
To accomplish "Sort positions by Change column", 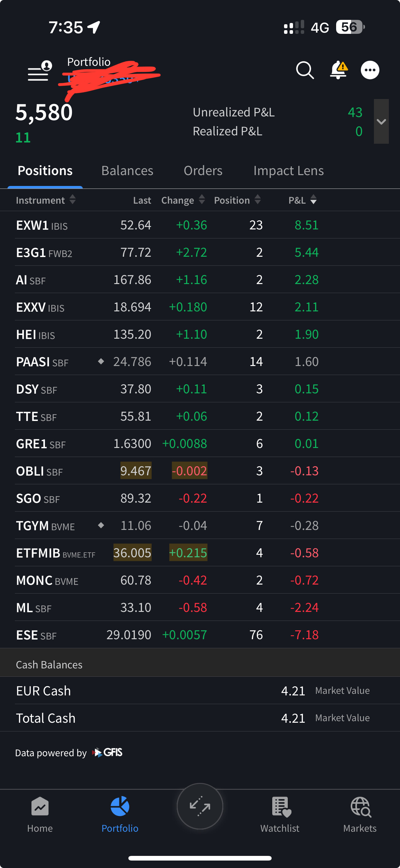I will [183, 200].
